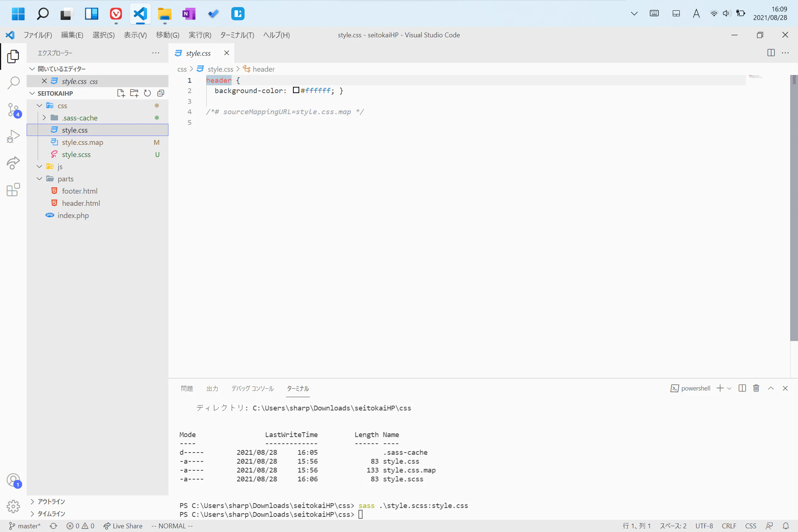798x532 pixels.
Task: Open the Search view in activity bar
Action: pyautogui.click(x=13, y=83)
